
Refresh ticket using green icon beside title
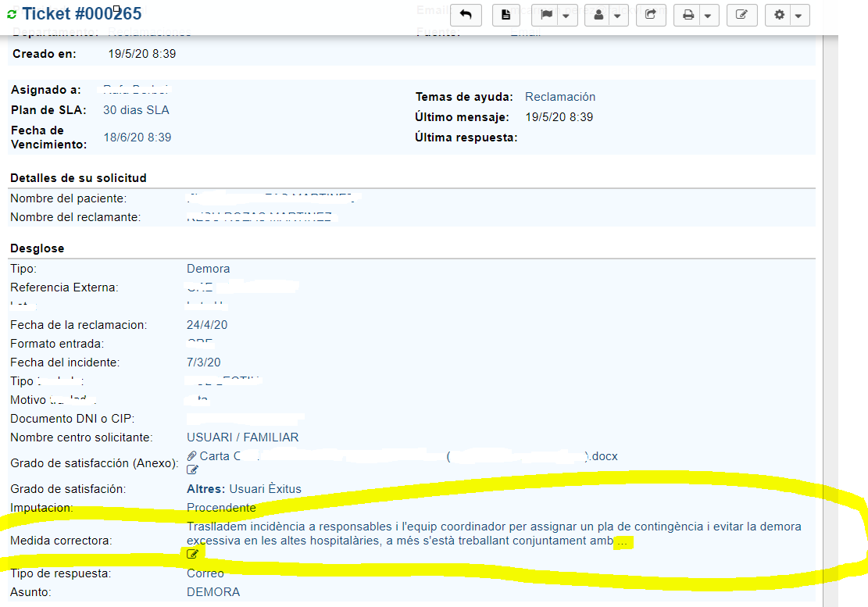(11, 15)
